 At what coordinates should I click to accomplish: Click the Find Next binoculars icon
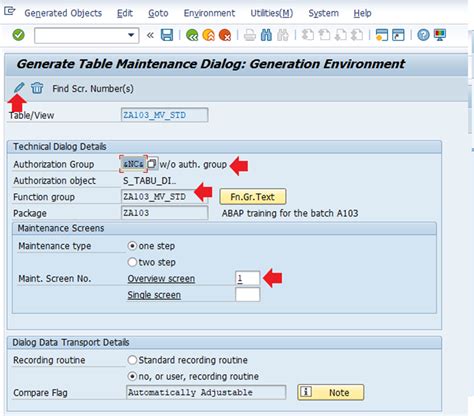(283, 35)
